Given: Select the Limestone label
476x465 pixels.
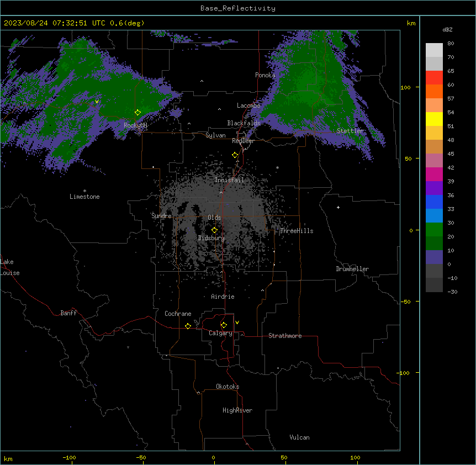Looking at the screenshot, I should (x=84, y=197).
